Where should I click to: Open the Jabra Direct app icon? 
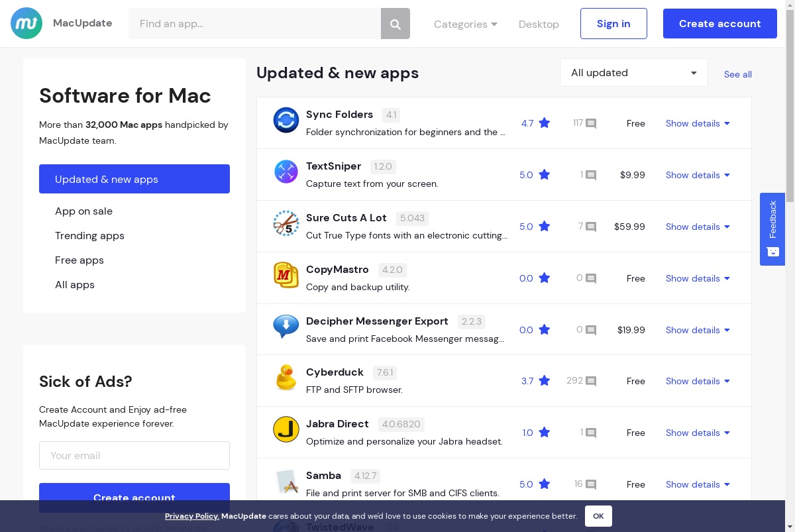coord(286,429)
